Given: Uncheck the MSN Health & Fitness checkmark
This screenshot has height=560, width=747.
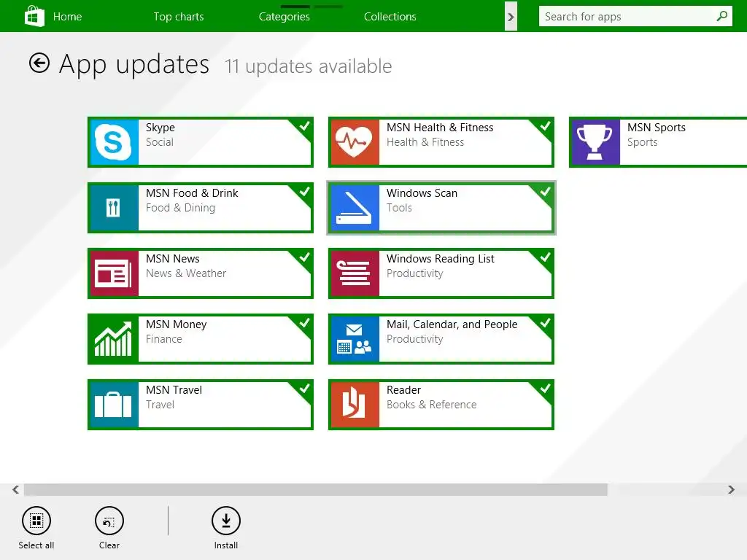Looking at the screenshot, I should coord(545,125).
